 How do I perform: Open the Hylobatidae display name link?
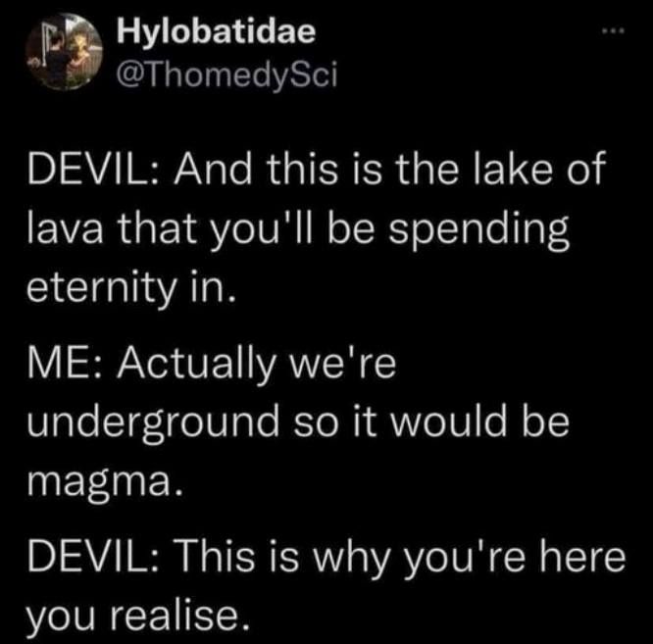(216, 31)
